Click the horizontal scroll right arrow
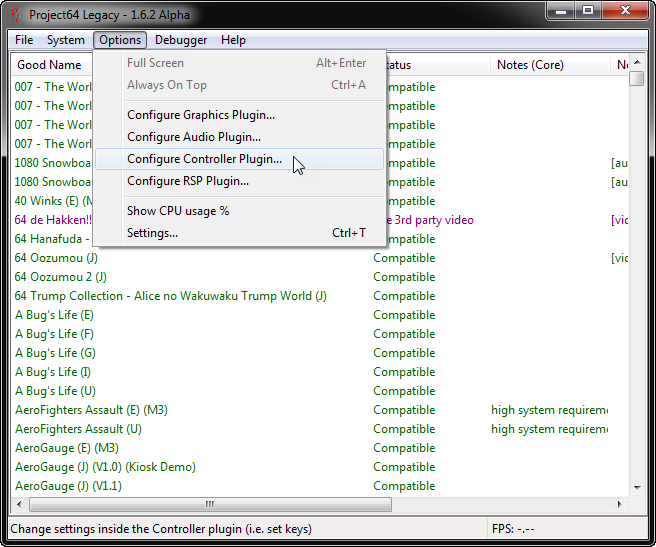 (620, 504)
